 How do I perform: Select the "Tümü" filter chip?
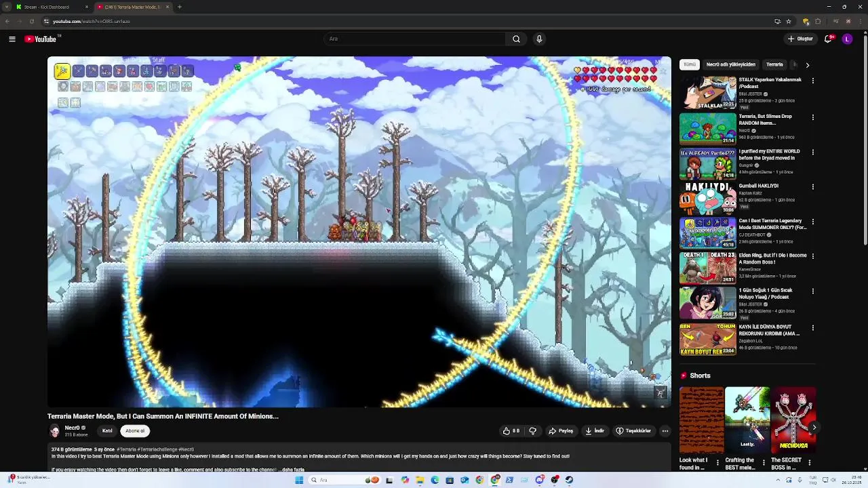point(690,64)
